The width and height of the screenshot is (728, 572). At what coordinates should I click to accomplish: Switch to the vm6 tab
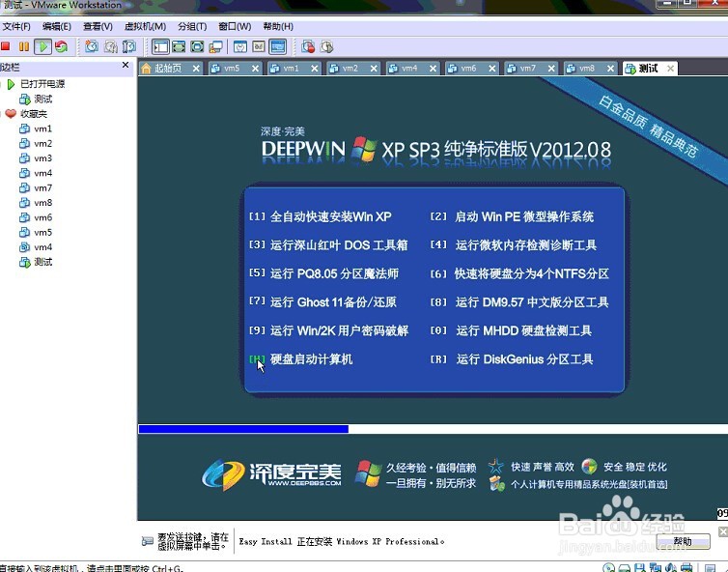click(468, 69)
